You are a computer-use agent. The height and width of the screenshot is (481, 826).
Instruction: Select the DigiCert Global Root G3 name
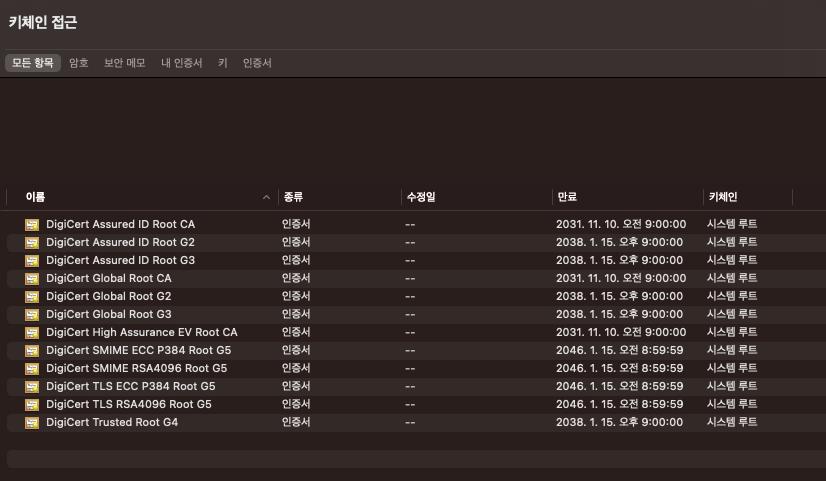109,314
